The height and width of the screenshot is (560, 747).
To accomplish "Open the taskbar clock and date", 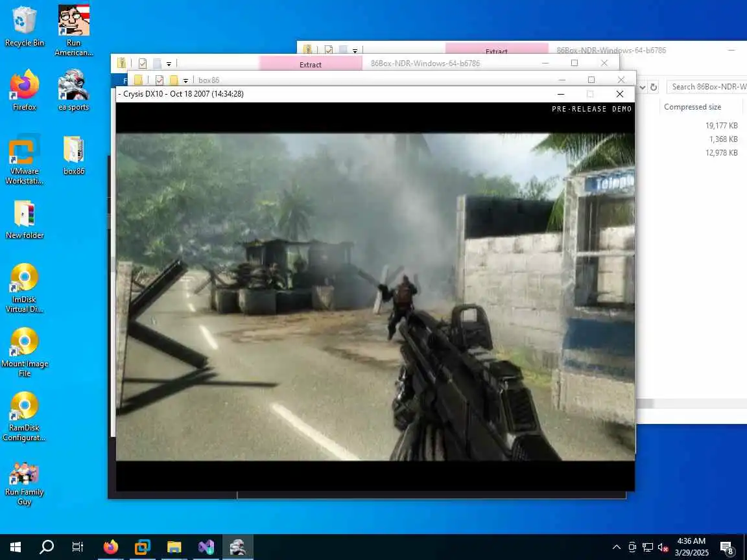I will (x=691, y=547).
